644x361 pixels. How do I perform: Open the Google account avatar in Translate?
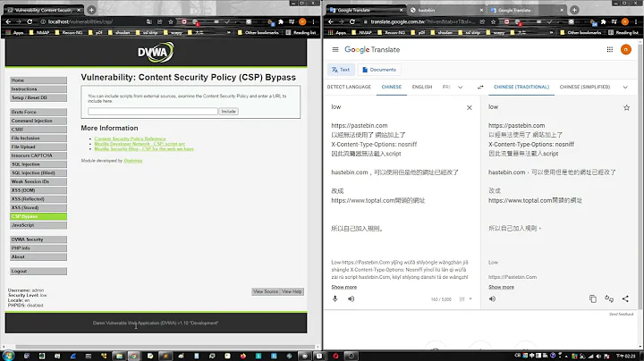click(625, 50)
